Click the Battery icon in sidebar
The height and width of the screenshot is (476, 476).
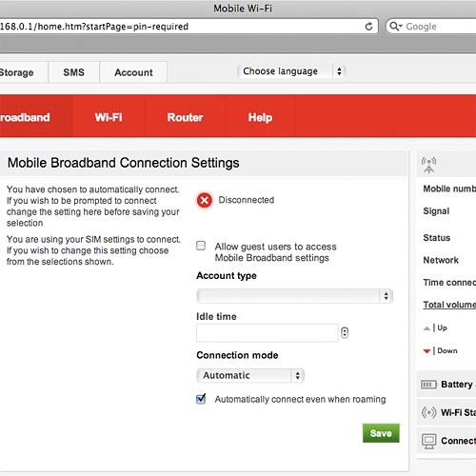click(428, 385)
